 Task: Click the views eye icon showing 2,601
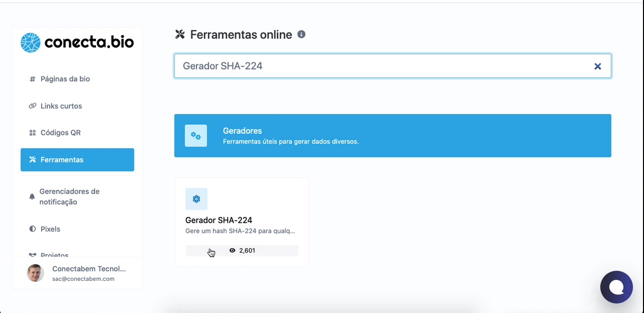pyautogui.click(x=232, y=250)
